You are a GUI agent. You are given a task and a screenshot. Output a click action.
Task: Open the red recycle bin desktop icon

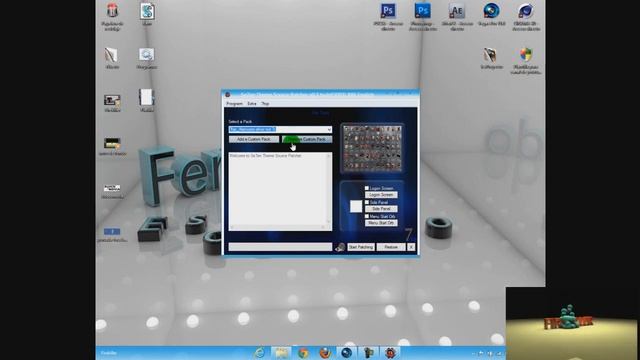point(112,11)
